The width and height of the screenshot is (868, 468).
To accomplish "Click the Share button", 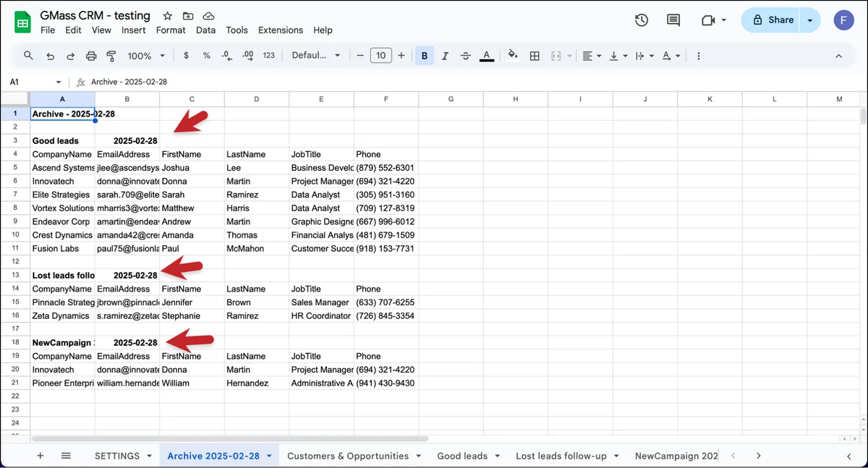I will coord(772,20).
